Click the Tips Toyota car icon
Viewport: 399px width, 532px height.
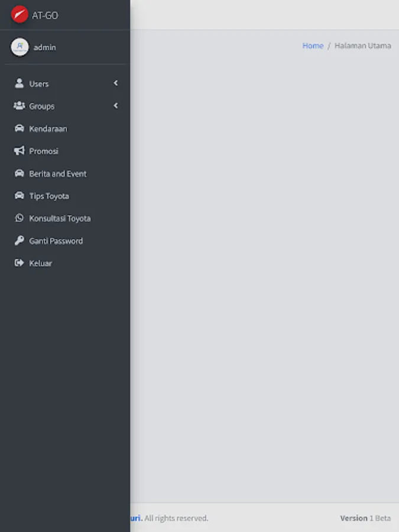pos(20,196)
